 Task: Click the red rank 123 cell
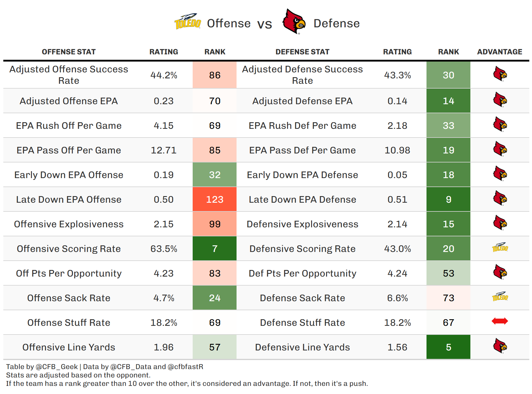click(215, 199)
